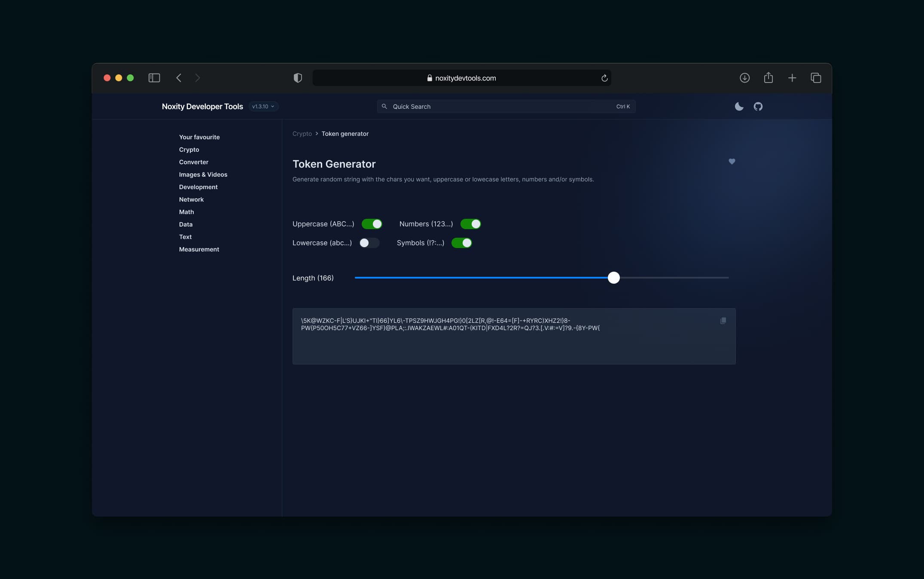
Task: Toggle the browser sidebar icon
Action: (x=154, y=78)
